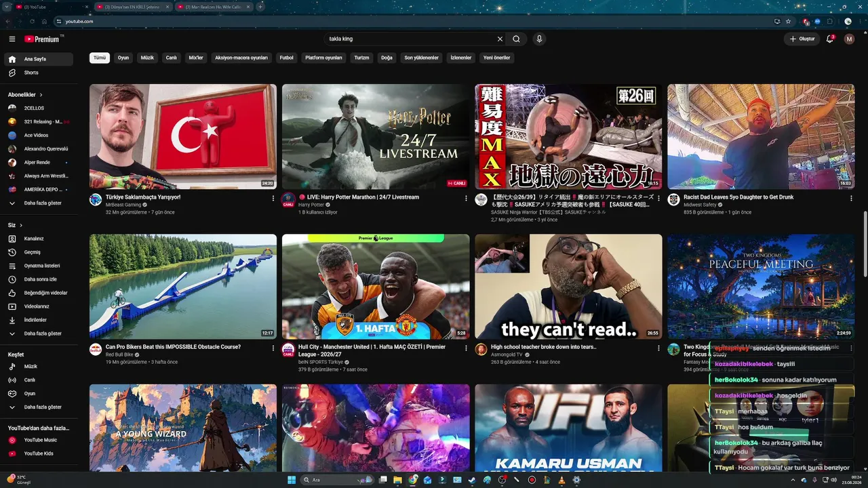Click the YouTube Premium logo
This screenshot has height=488, width=868.
click(x=42, y=39)
